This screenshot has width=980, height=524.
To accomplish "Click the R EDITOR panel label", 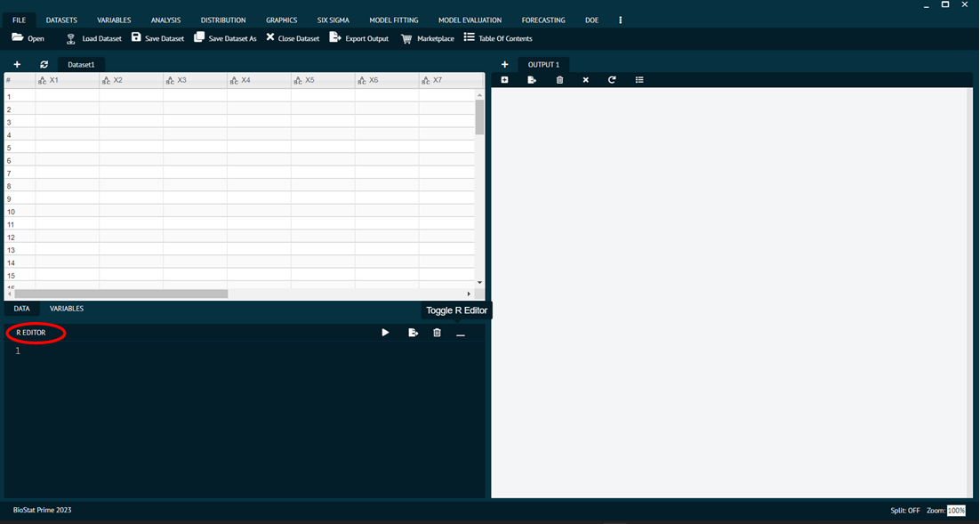I will [31, 333].
